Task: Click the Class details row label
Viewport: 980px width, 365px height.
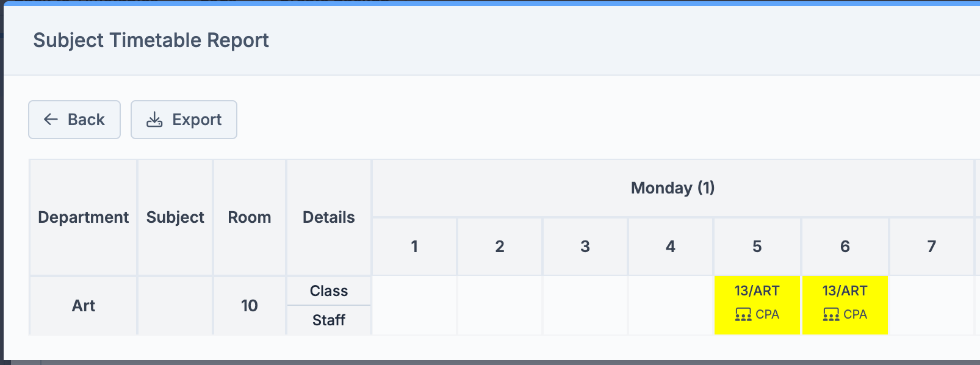Action: pyautogui.click(x=328, y=291)
